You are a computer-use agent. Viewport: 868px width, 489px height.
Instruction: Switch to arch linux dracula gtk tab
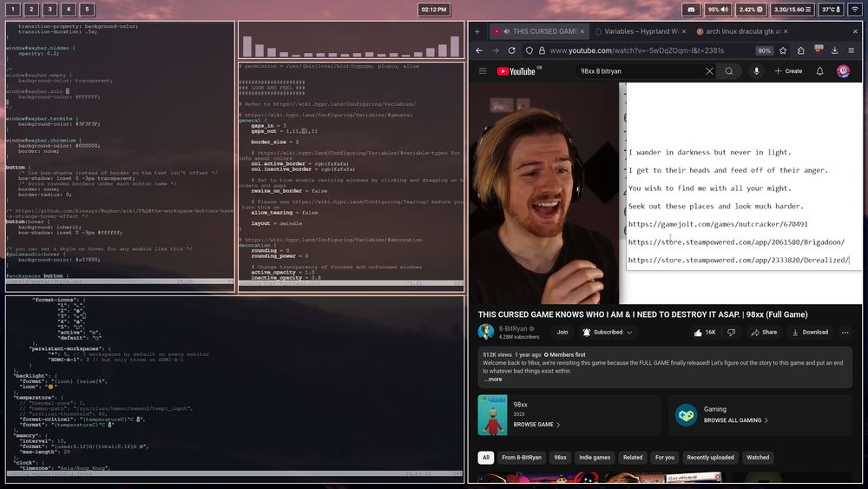(741, 31)
